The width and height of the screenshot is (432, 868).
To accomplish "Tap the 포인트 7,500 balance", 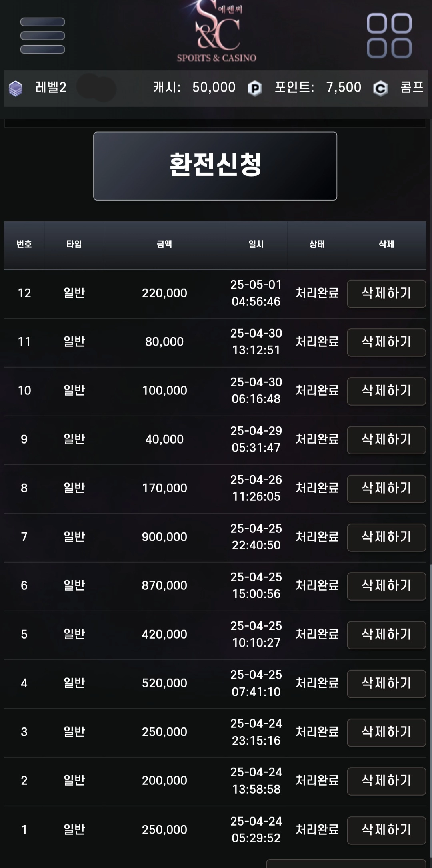I will (318, 87).
